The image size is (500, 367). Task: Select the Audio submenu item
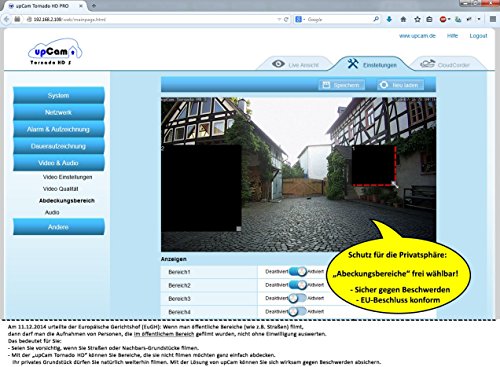(52, 212)
